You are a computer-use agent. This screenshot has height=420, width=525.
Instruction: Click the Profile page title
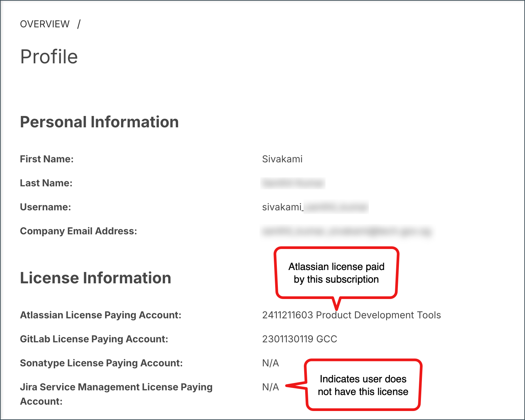point(49,56)
